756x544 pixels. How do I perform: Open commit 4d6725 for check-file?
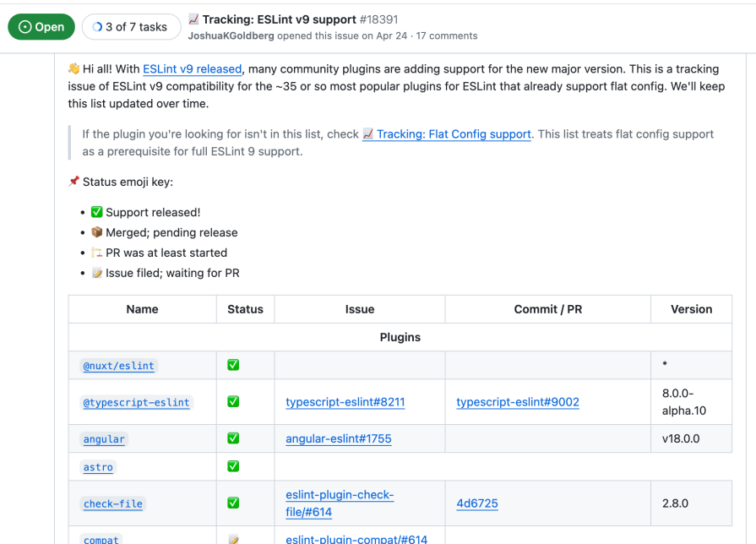[x=477, y=503]
